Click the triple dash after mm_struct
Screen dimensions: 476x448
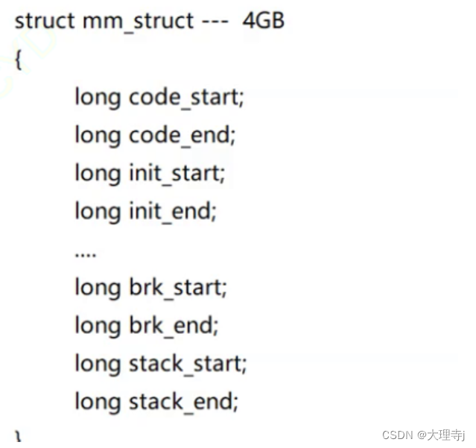tap(215, 22)
